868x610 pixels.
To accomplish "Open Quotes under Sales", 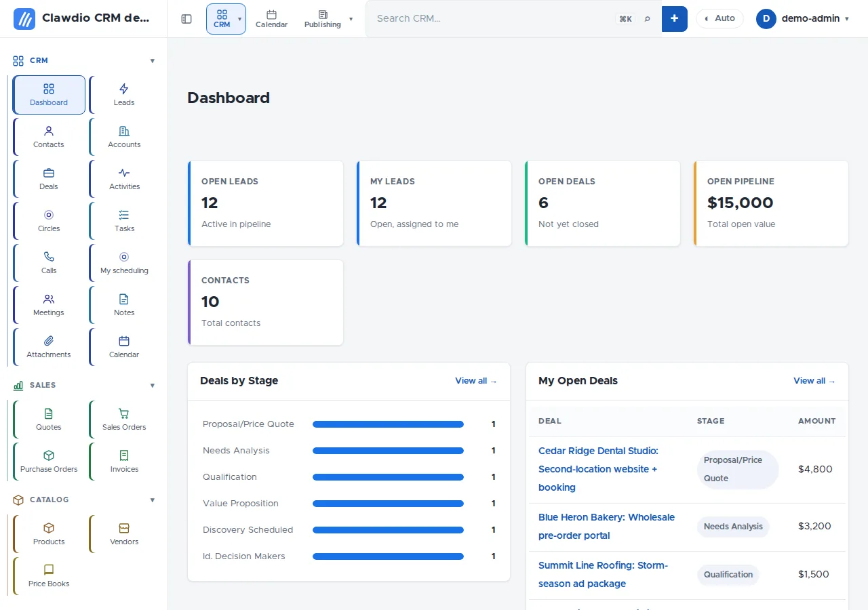I will (49, 420).
